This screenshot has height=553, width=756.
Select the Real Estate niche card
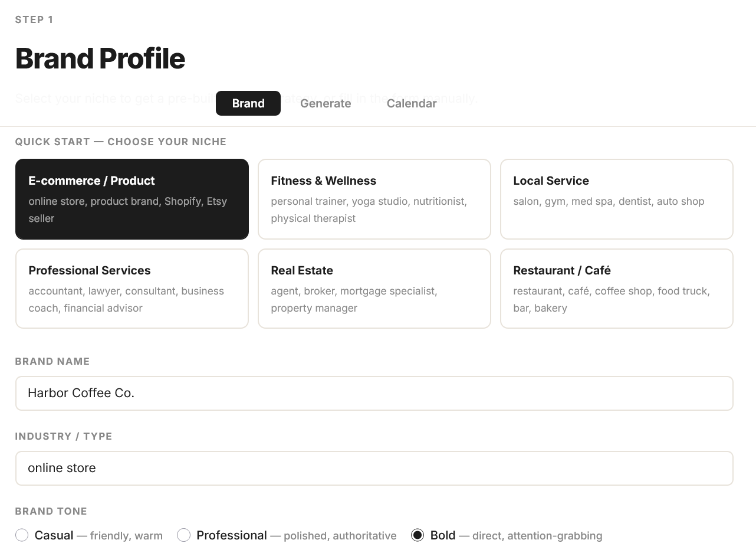374,289
